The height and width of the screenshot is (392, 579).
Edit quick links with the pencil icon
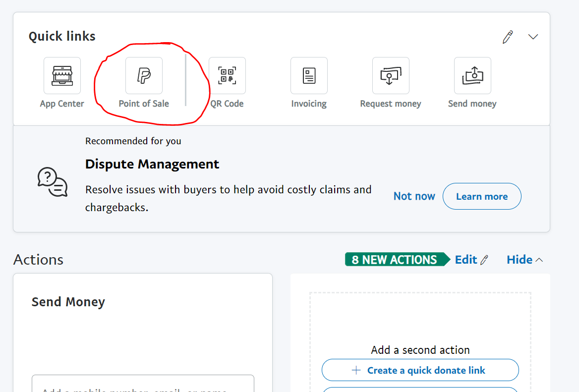(x=508, y=37)
